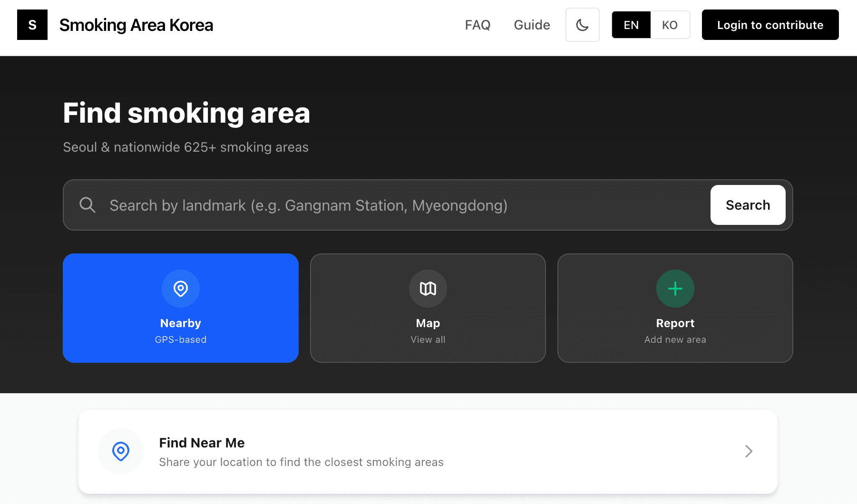This screenshot has height=504, width=857.
Task: Open the Report Add new area card
Action: pyautogui.click(x=675, y=308)
